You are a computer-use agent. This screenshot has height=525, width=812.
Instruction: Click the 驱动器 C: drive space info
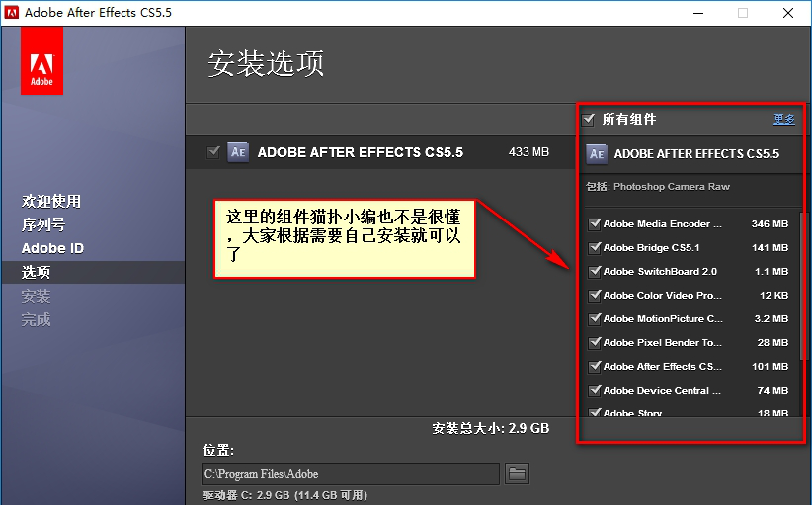(x=285, y=495)
